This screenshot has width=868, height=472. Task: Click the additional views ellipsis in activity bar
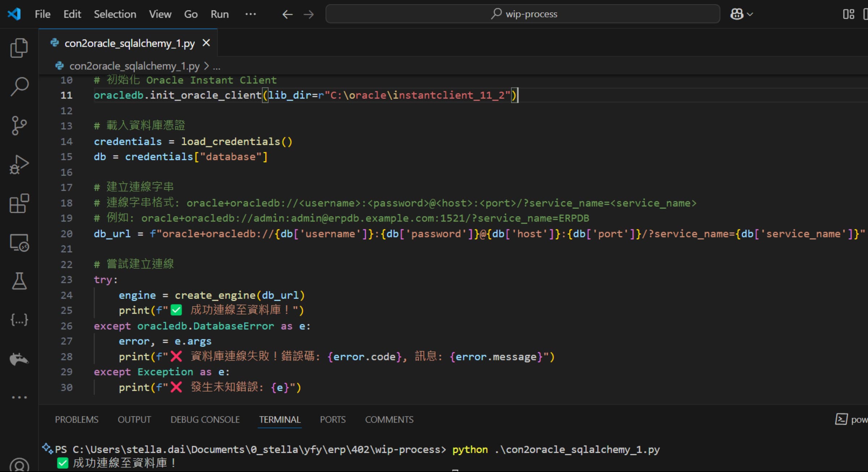(19, 397)
